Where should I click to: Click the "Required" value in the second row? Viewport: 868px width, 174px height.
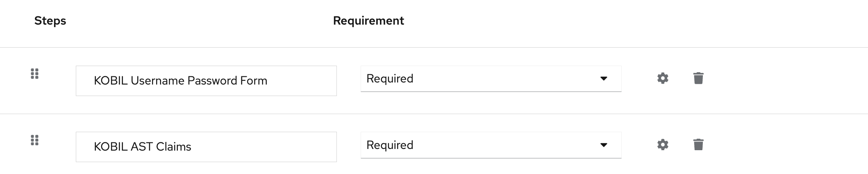pos(390,145)
